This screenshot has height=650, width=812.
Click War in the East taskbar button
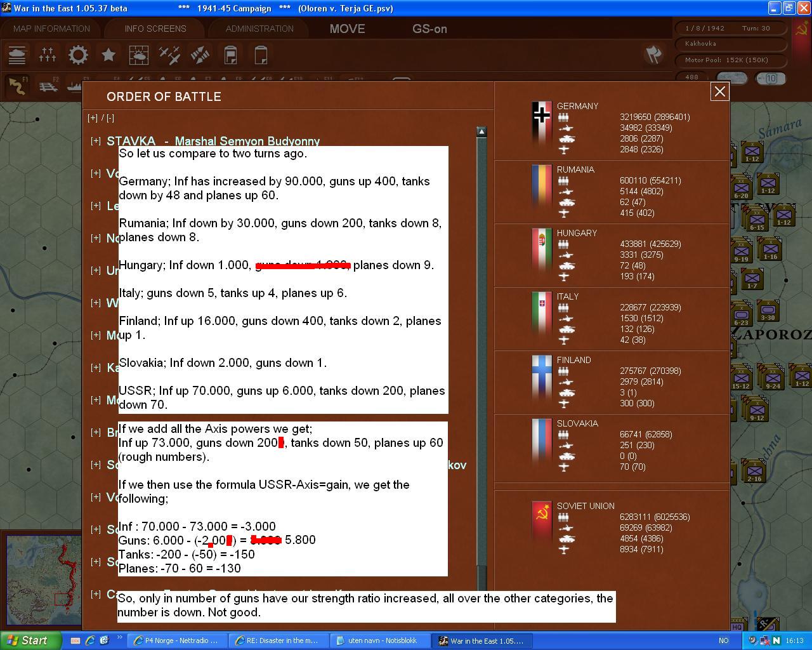(483, 640)
